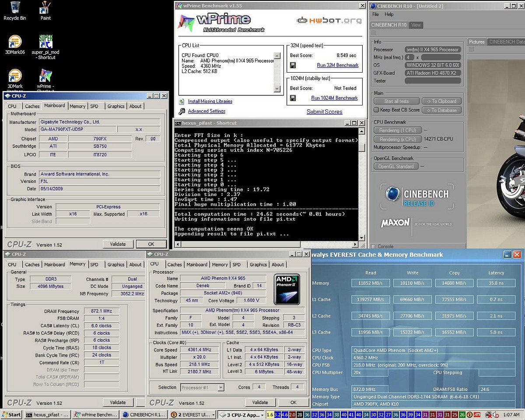Click wPrime CPU List scroll-down arrow

tap(277, 89)
